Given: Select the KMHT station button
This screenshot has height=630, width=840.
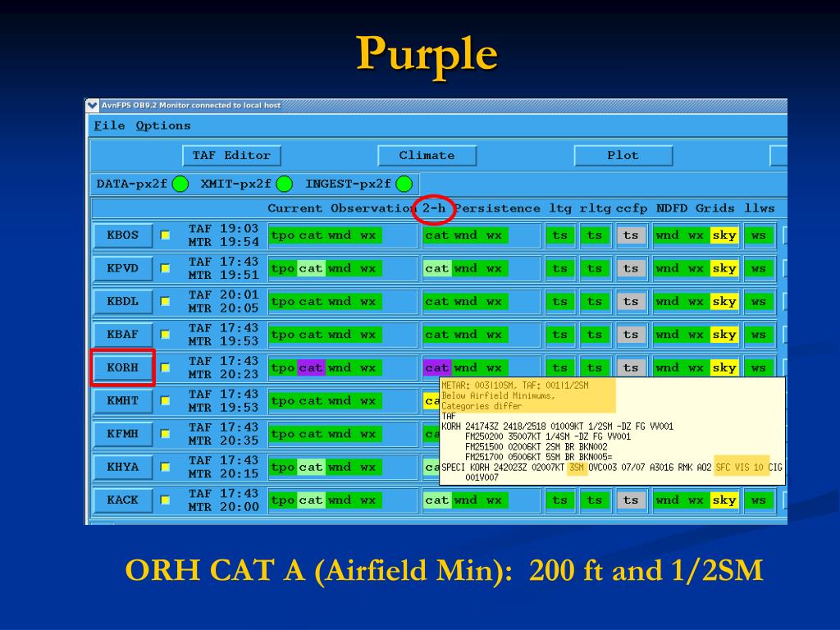Looking at the screenshot, I should [x=123, y=400].
